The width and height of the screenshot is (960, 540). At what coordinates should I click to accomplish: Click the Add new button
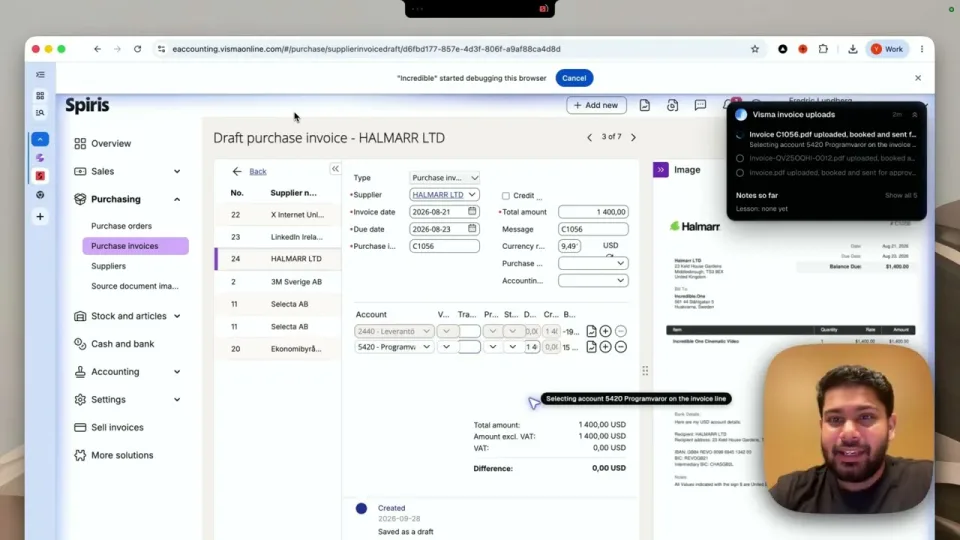tap(596, 105)
